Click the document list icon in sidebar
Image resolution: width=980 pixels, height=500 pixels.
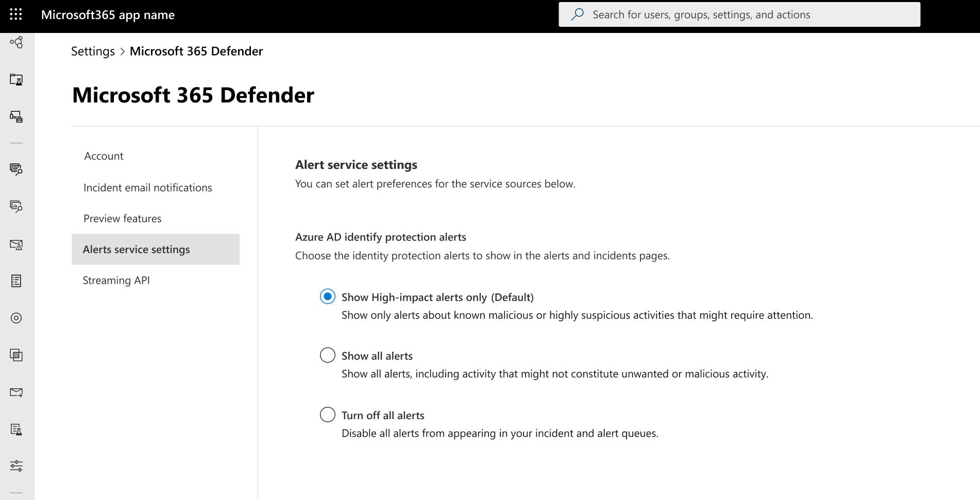(x=16, y=281)
